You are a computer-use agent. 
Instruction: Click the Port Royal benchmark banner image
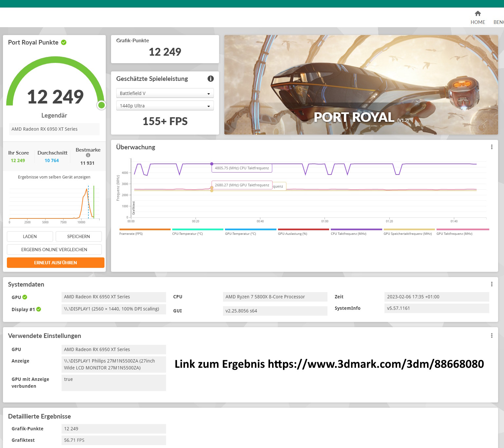(361, 85)
